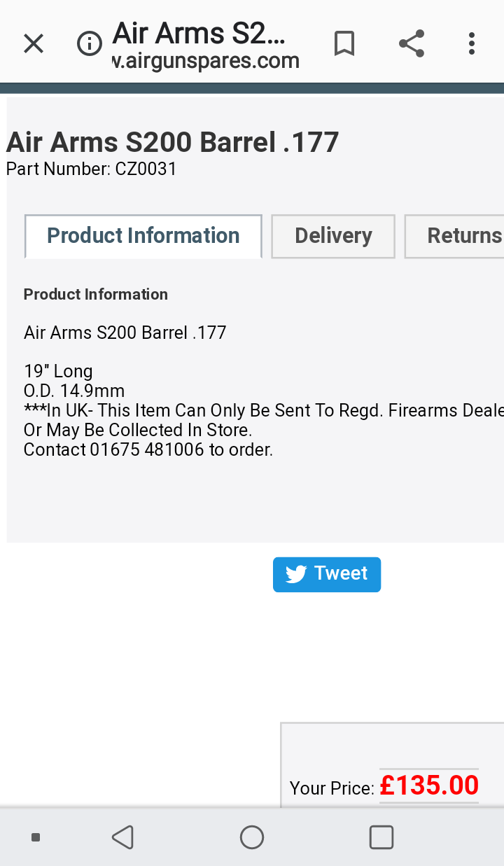Screen dimensions: 504x866
Task: Tap the Android back button
Action: pos(122,837)
